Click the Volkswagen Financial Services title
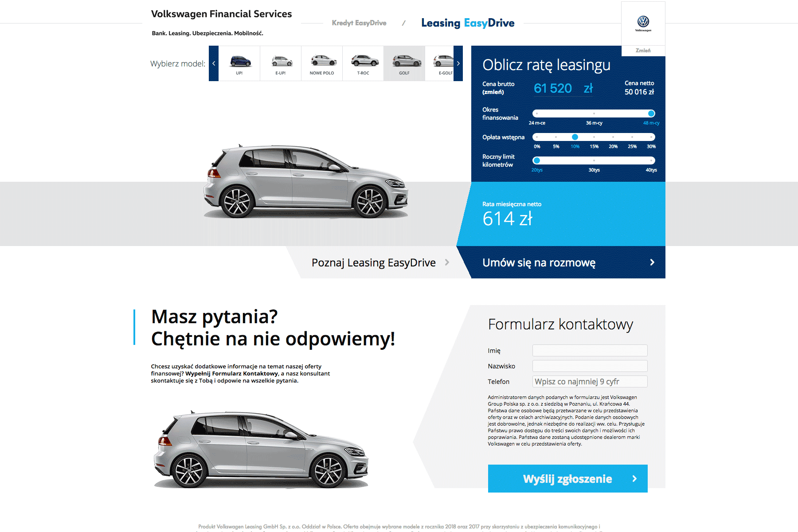Screen dimensions: 798x532 pyautogui.click(x=221, y=14)
